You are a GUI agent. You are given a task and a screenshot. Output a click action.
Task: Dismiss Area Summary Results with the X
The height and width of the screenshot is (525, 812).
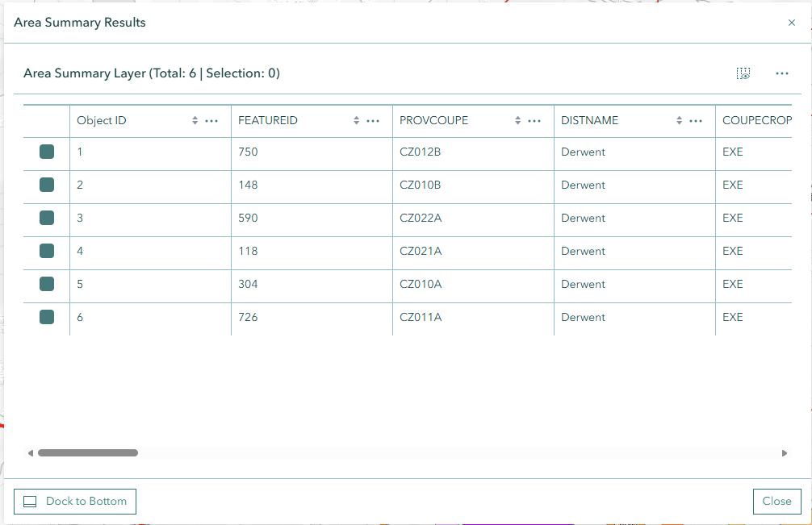[792, 23]
